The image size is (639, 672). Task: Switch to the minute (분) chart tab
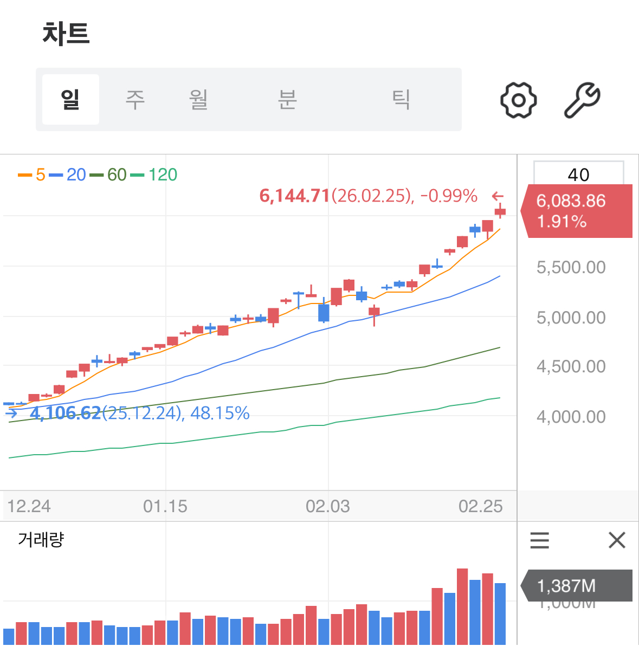coord(287,100)
